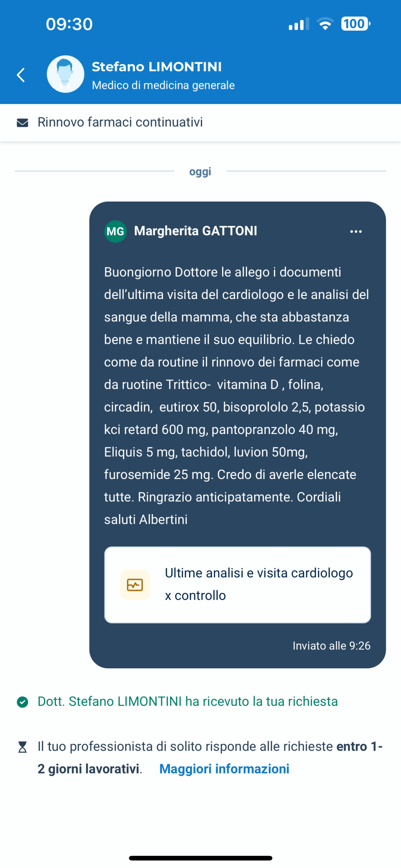Tap the doctor name Stefano LIMONTINI header
Screen dimensions: 401x868
pos(157,67)
